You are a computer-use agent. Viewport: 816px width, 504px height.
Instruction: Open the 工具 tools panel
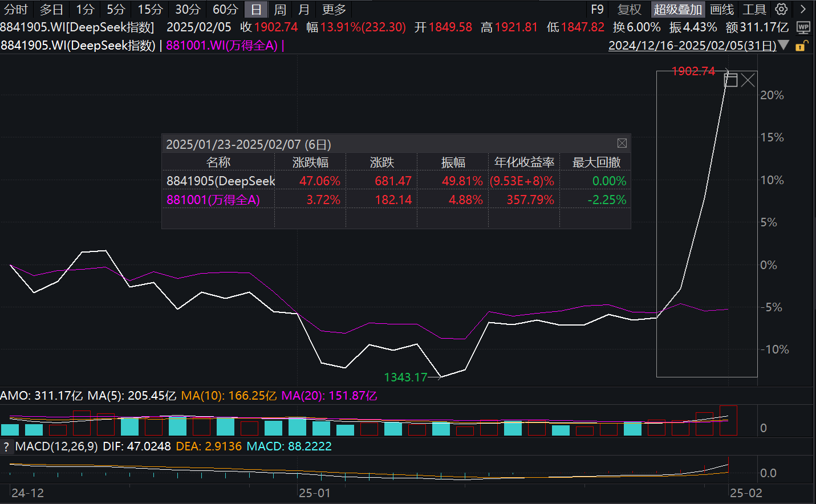click(754, 9)
